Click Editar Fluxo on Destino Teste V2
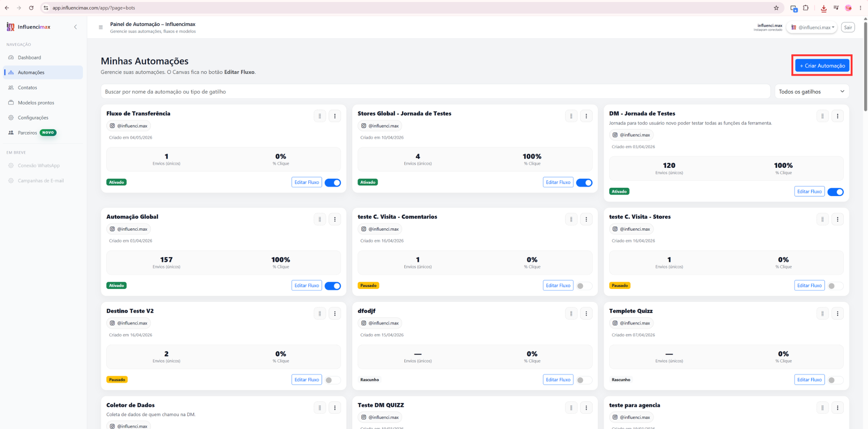 point(307,380)
